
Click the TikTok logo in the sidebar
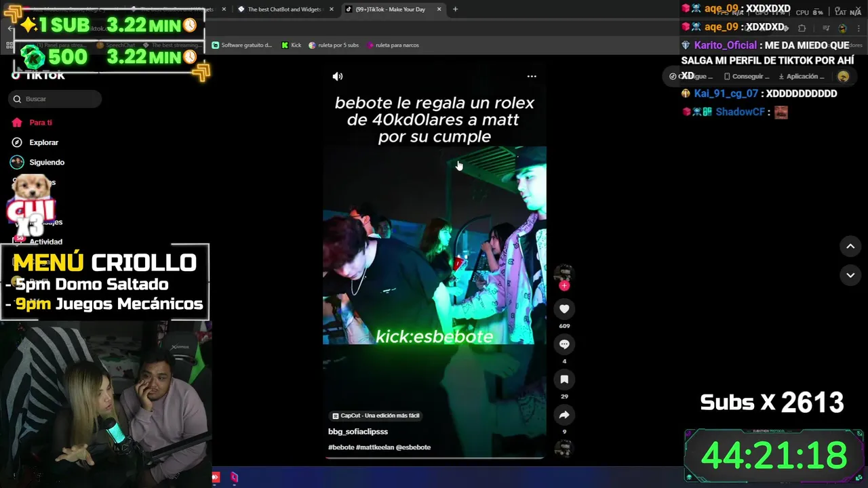click(x=39, y=75)
